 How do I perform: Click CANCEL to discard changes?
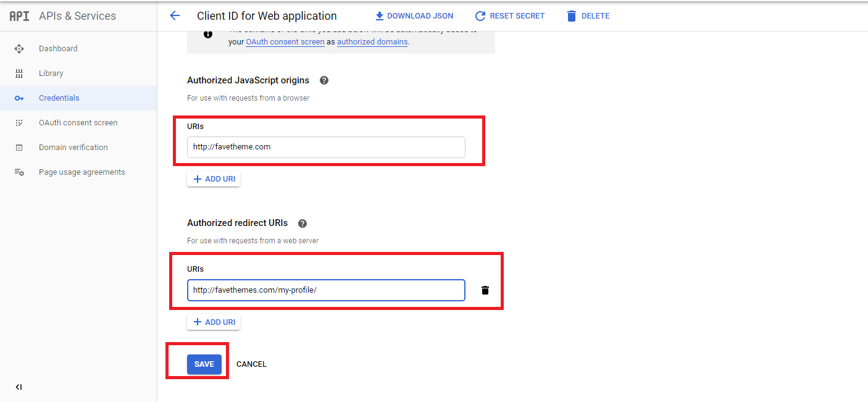tap(251, 364)
